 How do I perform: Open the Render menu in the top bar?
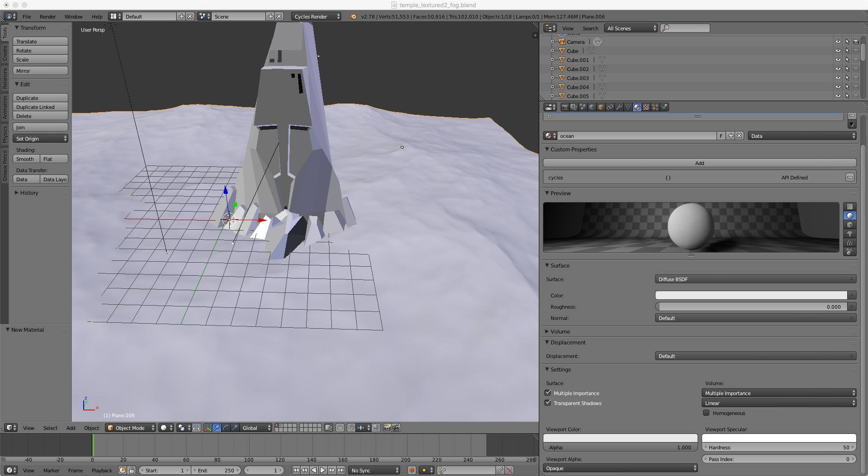tap(47, 16)
